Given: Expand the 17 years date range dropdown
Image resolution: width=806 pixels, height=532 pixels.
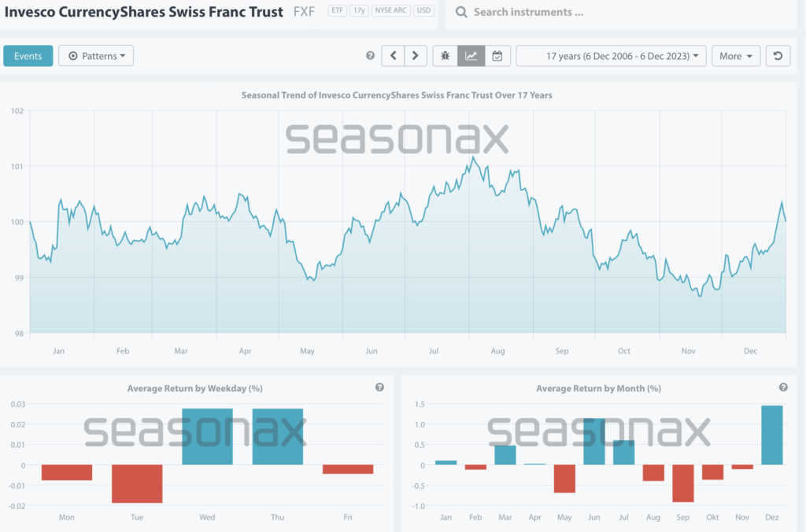Looking at the screenshot, I should coord(611,56).
